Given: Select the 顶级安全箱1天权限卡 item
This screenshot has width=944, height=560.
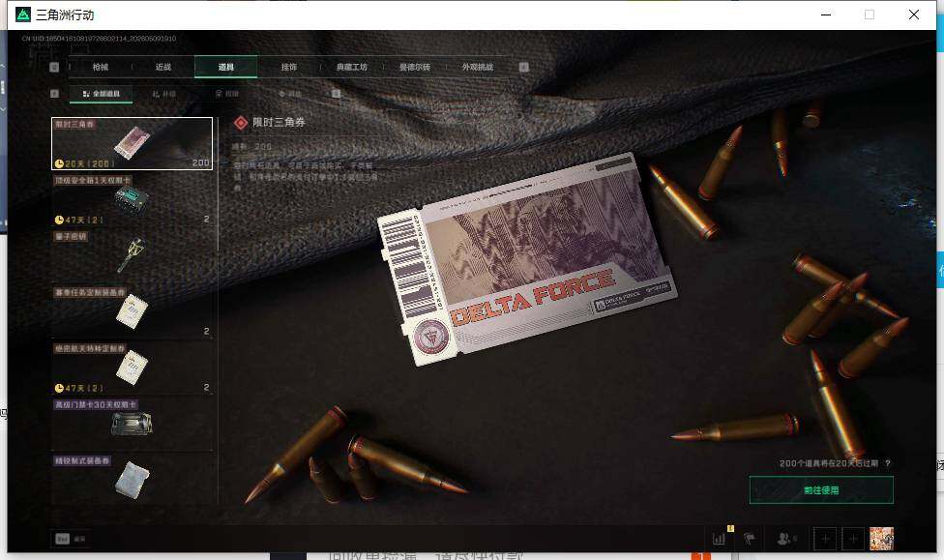Looking at the screenshot, I should [132, 199].
